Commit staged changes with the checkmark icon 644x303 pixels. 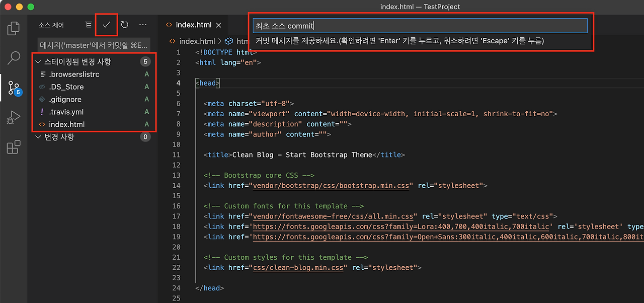[x=106, y=24]
